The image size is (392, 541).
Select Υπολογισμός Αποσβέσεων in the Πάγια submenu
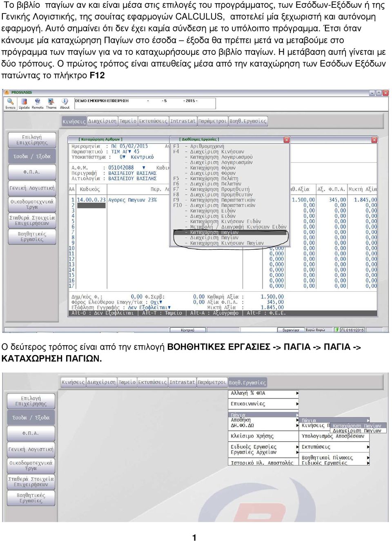pos(333,436)
